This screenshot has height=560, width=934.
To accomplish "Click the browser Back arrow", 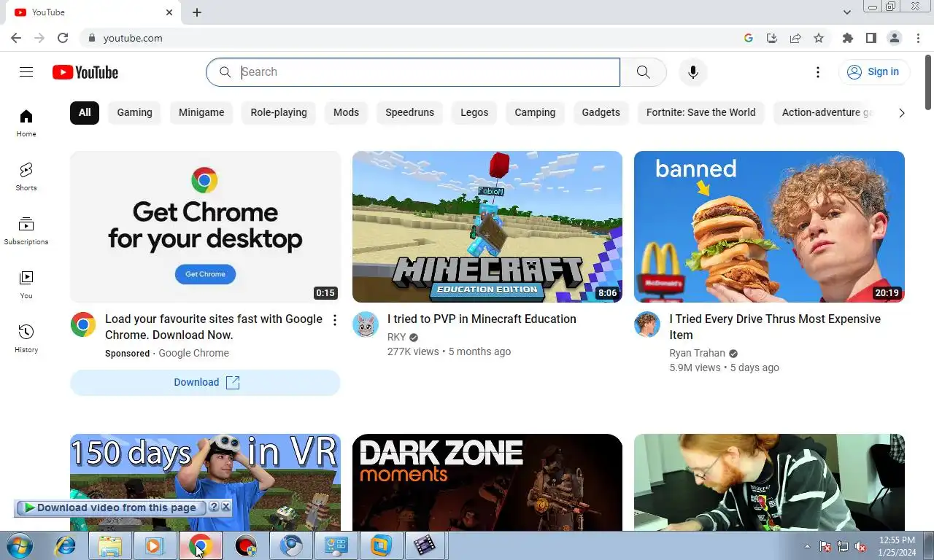I will (x=16, y=38).
